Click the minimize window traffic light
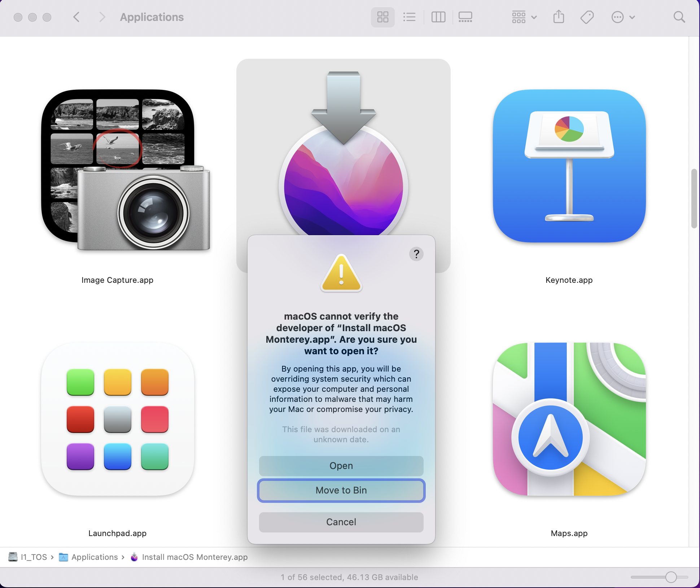The height and width of the screenshot is (588, 700). (32, 17)
